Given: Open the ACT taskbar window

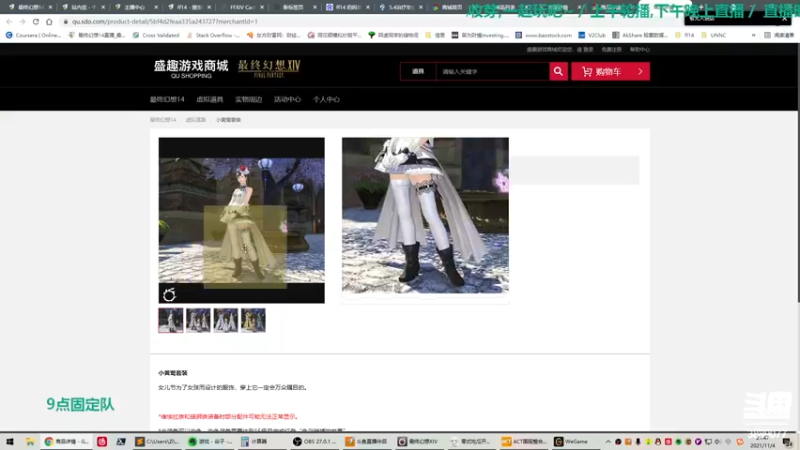Looking at the screenshot, I should click(524, 441).
